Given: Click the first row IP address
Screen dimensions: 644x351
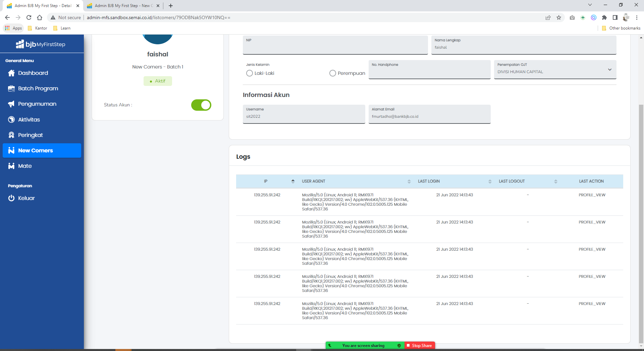Looking at the screenshot, I should [x=267, y=195].
